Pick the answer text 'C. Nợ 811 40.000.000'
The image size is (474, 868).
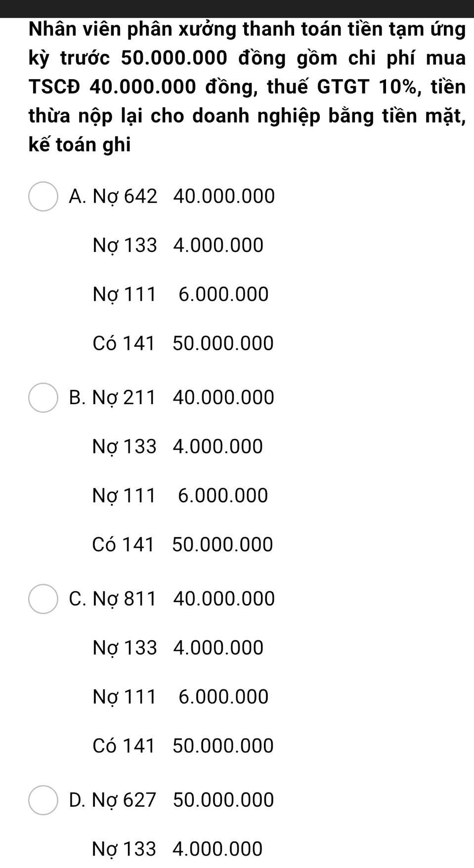tap(172, 599)
